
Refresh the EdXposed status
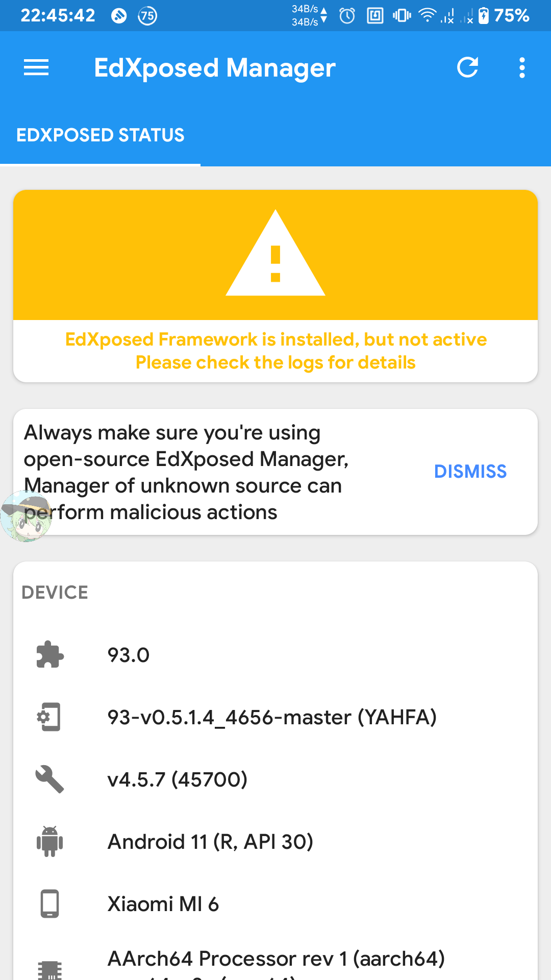(468, 67)
